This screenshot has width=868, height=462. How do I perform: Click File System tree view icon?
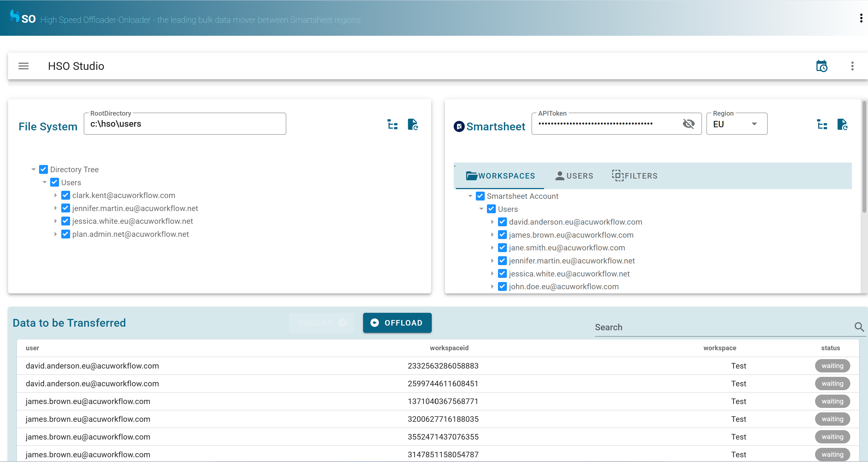click(x=392, y=125)
